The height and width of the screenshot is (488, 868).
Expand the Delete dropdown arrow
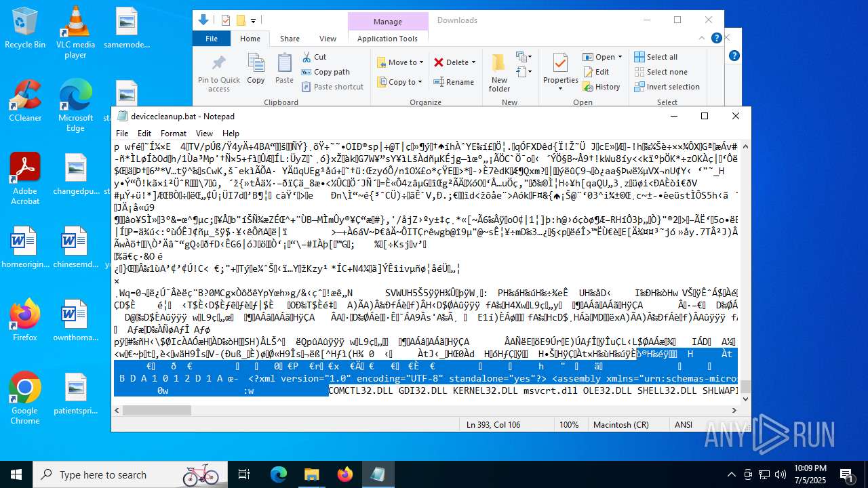click(x=473, y=62)
